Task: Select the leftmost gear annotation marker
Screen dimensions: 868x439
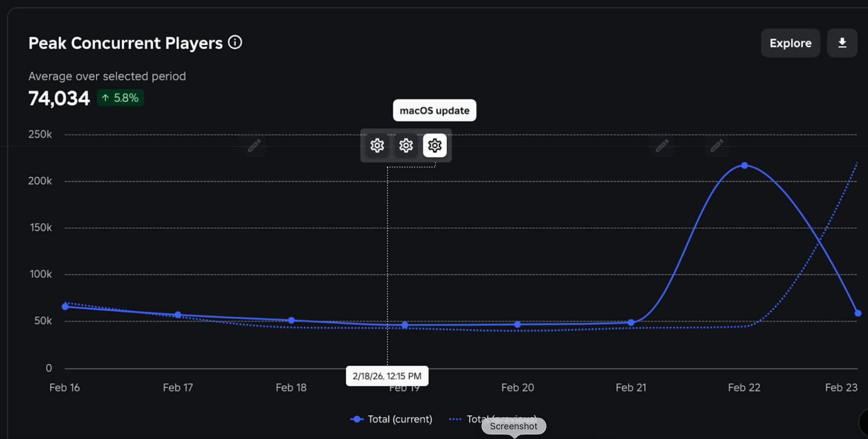Action: coord(377,146)
